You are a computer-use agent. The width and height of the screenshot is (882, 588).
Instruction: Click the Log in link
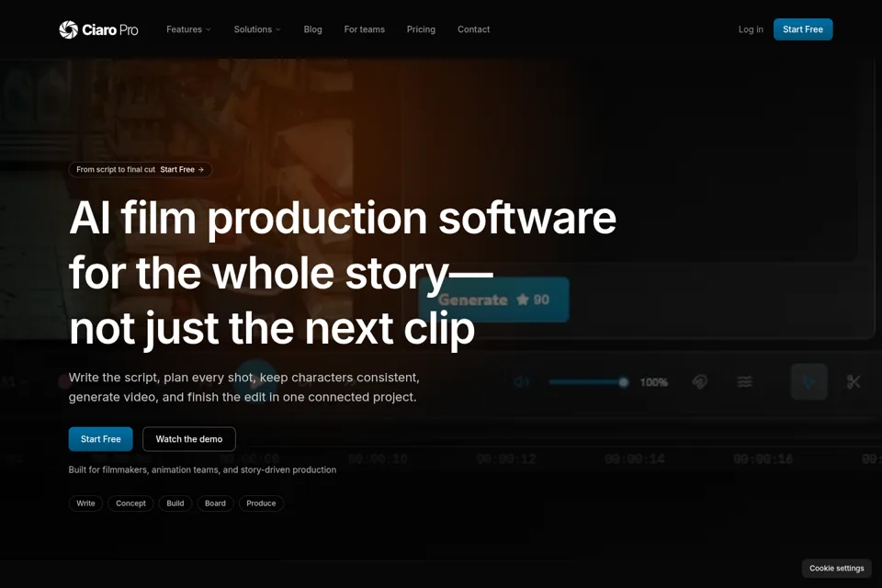tap(751, 29)
